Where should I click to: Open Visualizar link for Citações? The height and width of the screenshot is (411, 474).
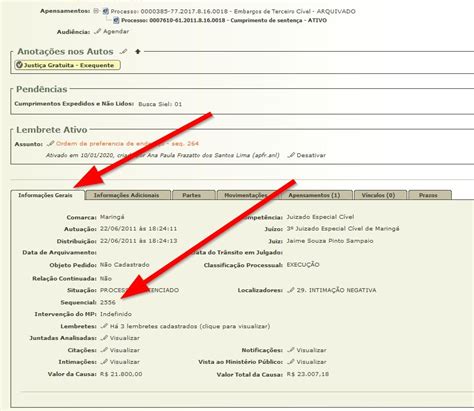click(x=125, y=350)
